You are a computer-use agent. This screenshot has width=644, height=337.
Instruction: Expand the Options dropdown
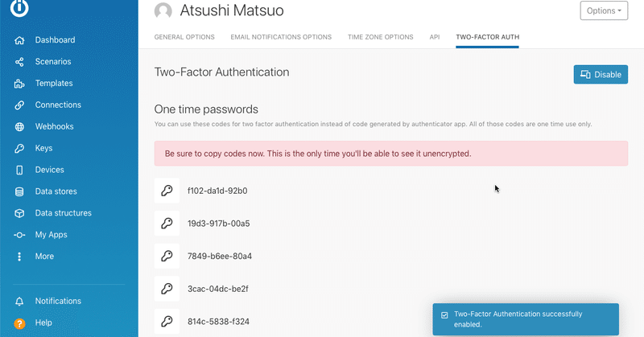pos(604,10)
